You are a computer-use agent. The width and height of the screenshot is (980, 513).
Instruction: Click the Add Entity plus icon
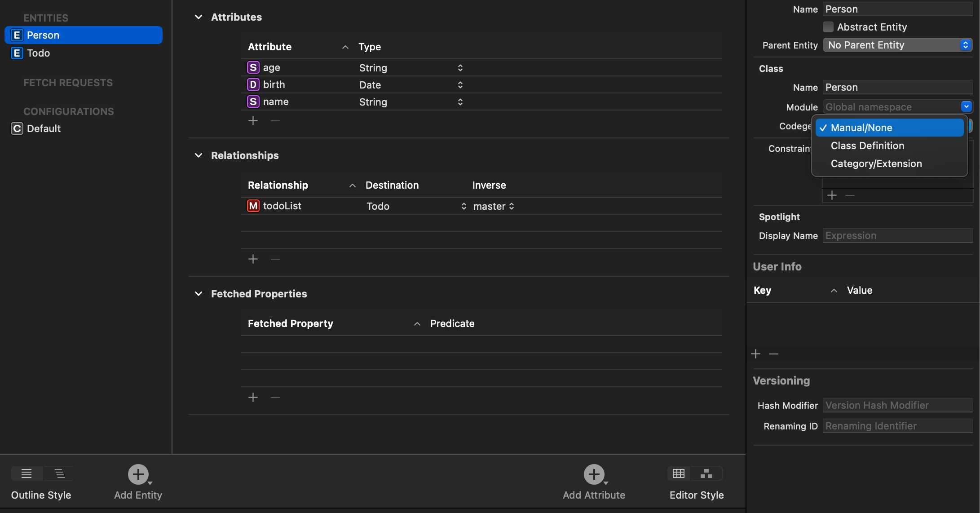click(x=138, y=474)
